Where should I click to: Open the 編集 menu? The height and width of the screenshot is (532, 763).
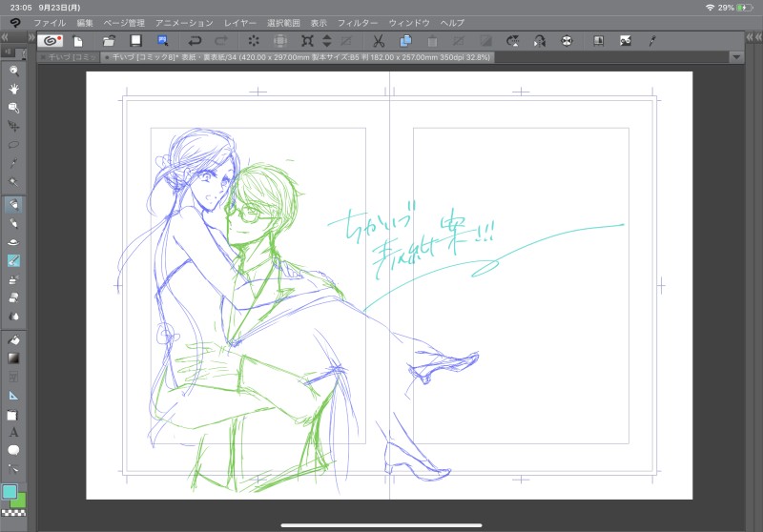(x=85, y=23)
